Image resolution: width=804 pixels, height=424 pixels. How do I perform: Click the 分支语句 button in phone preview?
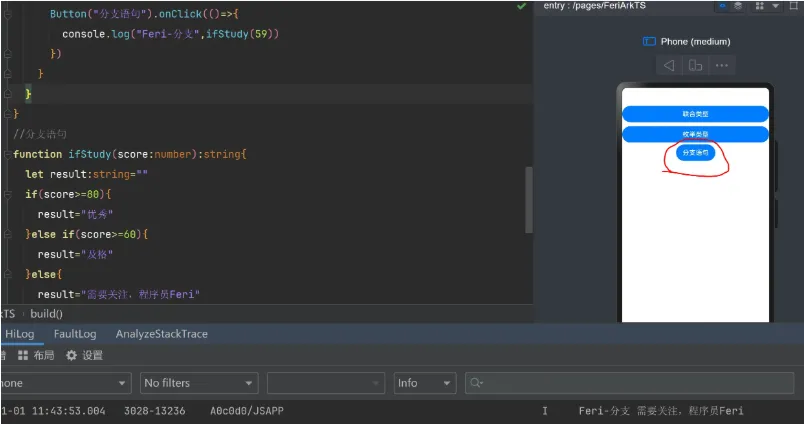click(x=695, y=153)
